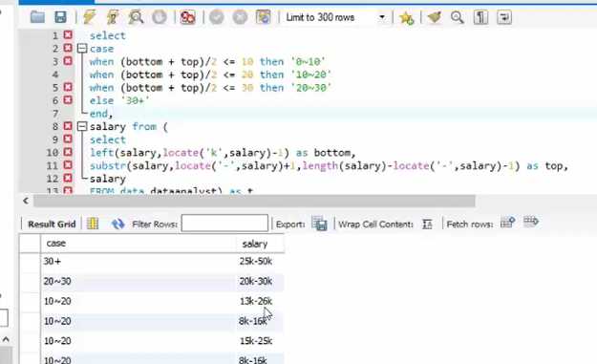Select the '25k-50k' salary cell
Image resolution: width=597 pixels, height=364 pixels.
pyautogui.click(x=261, y=261)
